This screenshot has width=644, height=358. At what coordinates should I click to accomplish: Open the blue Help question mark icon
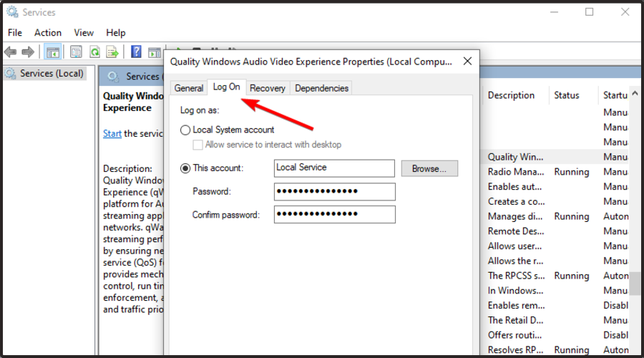(136, 52)
